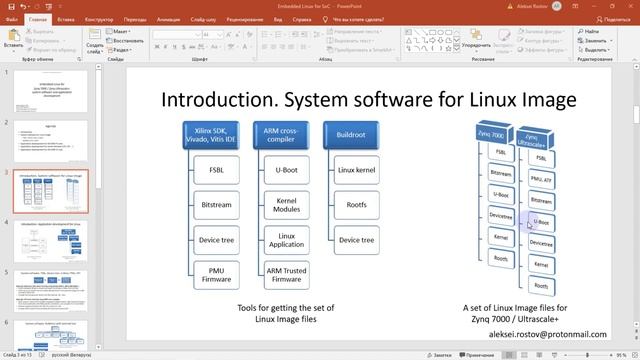
Task: Open the Выделить (Select) dropdown
Action: click(x=594, y=50)
